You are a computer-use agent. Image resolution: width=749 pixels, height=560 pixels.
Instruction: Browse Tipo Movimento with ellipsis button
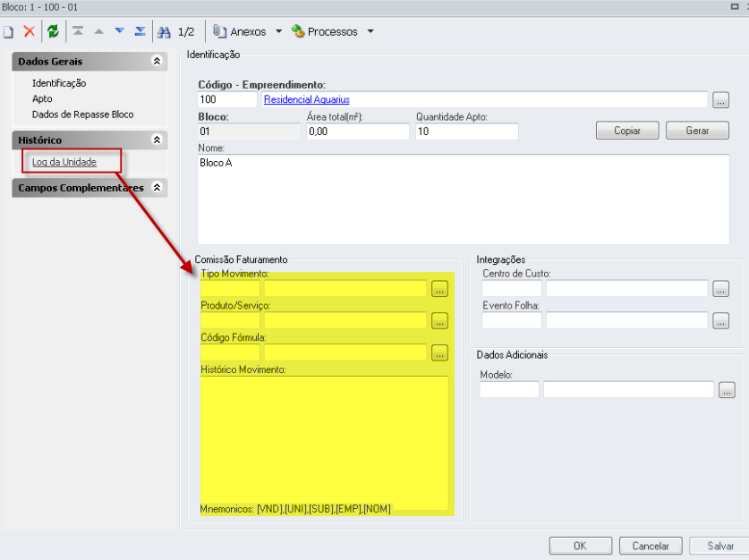(439, 289)
